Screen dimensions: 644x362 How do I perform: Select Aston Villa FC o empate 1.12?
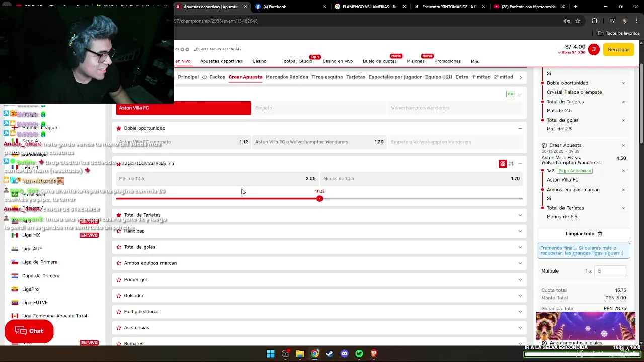tap(183, 142)
